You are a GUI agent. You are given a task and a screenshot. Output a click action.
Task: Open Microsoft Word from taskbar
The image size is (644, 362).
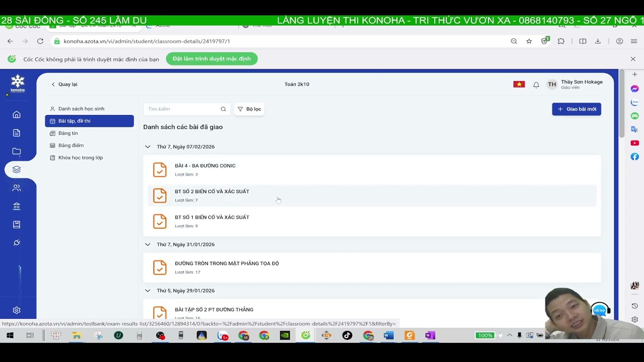[388, 335]
